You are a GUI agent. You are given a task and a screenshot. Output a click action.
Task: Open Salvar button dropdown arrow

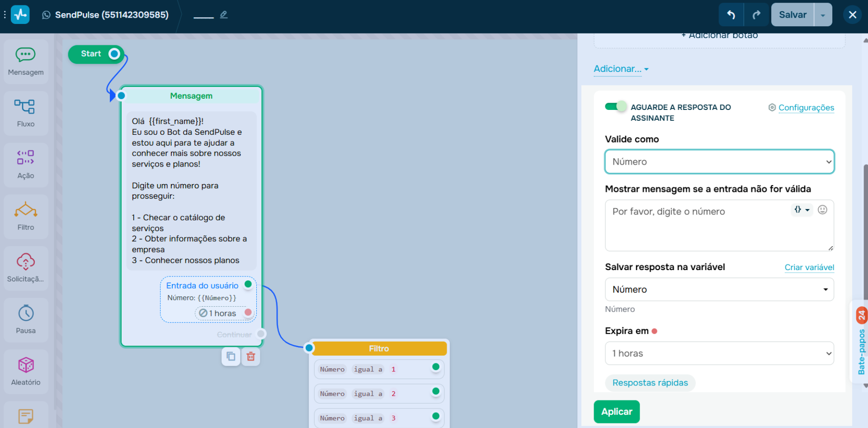(x=823, y=15)
